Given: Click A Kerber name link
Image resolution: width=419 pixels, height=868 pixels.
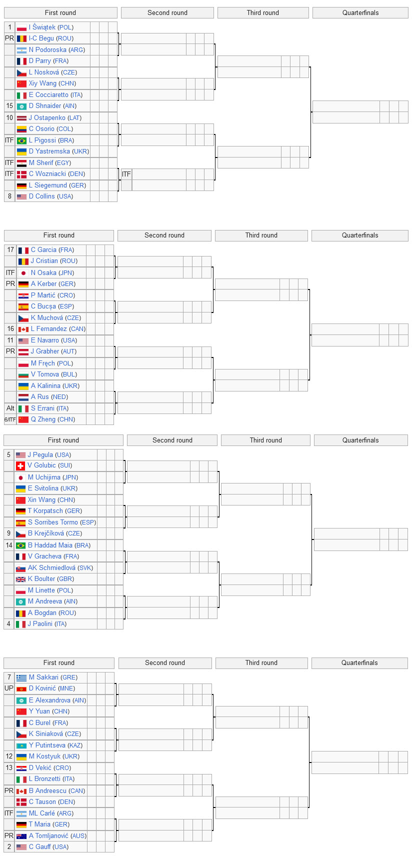Looking at the screenshot, I should [43, 284].
